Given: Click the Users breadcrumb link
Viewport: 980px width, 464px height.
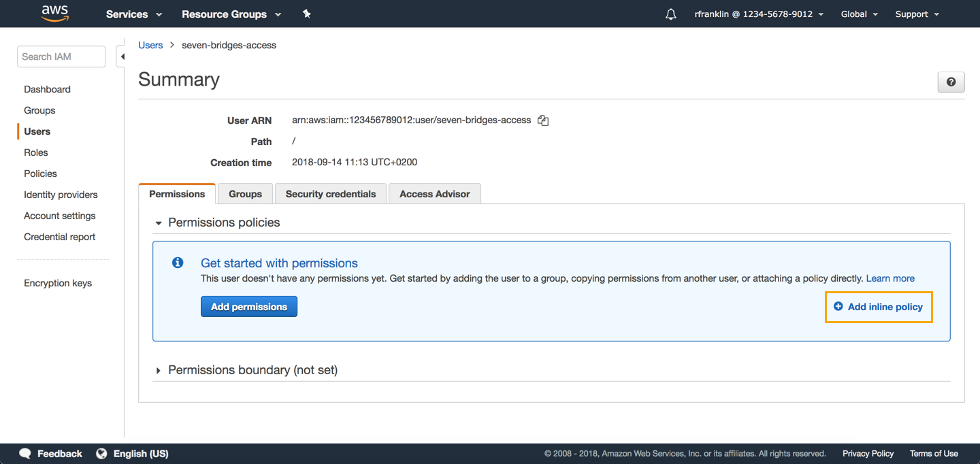Looking at the screenshot, I should tap(150, 45).
